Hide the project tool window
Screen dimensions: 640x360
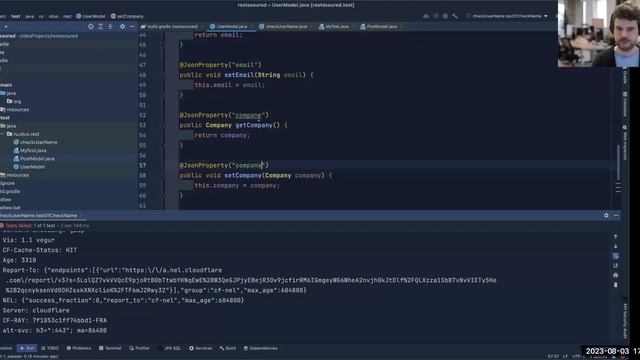(132, 27)
